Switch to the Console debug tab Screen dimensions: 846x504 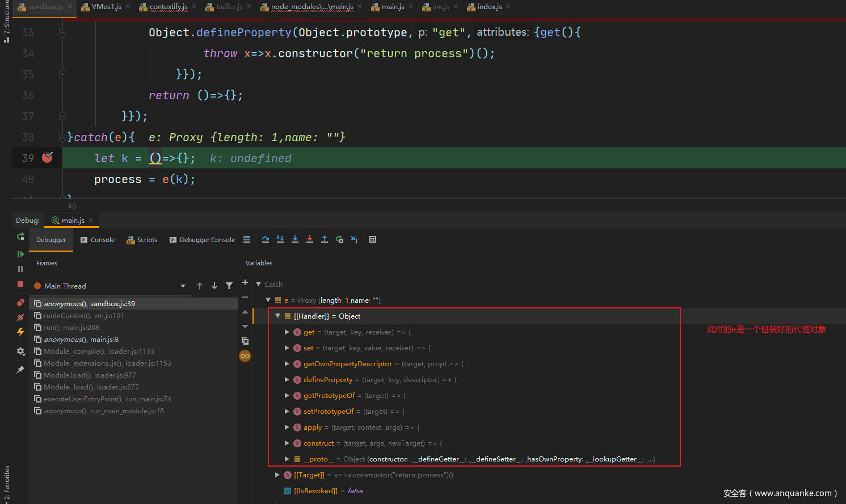coord(98,240)
